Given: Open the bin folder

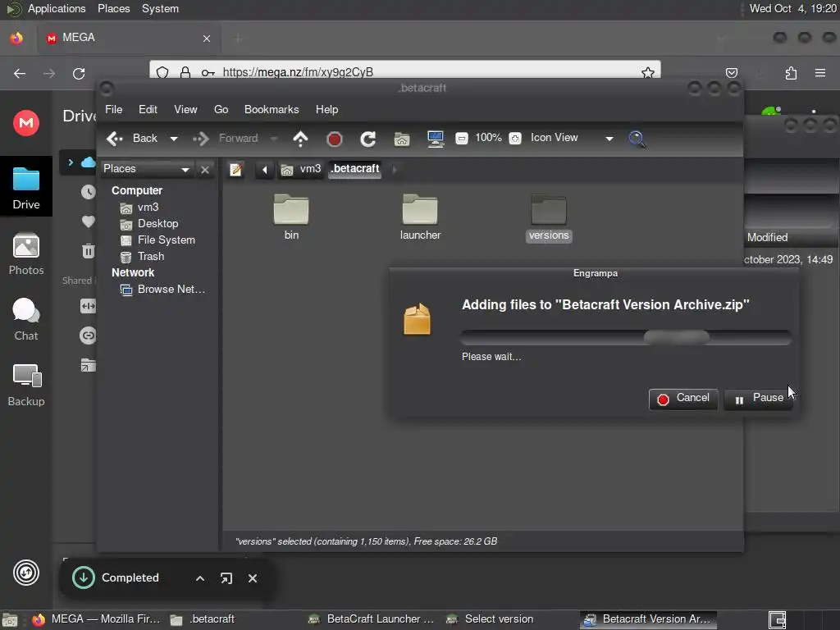Looking at the screenshot, I should click(291, 217).
